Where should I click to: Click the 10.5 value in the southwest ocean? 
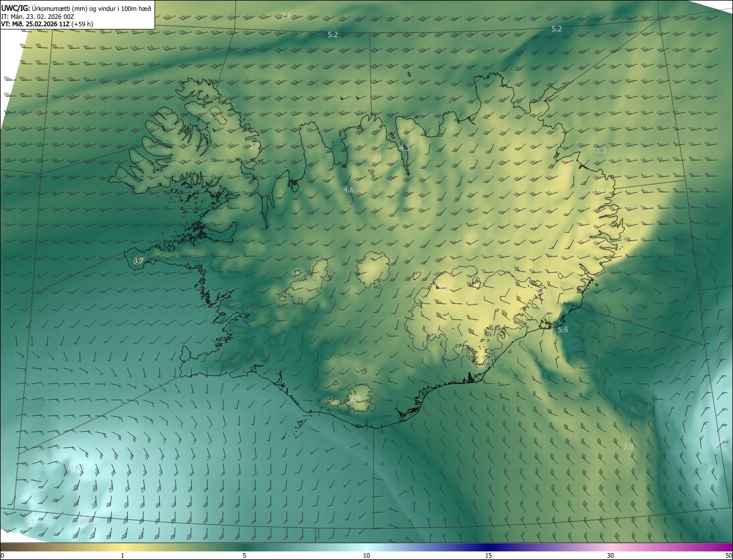pyautogui.click(x=77, y=468)
